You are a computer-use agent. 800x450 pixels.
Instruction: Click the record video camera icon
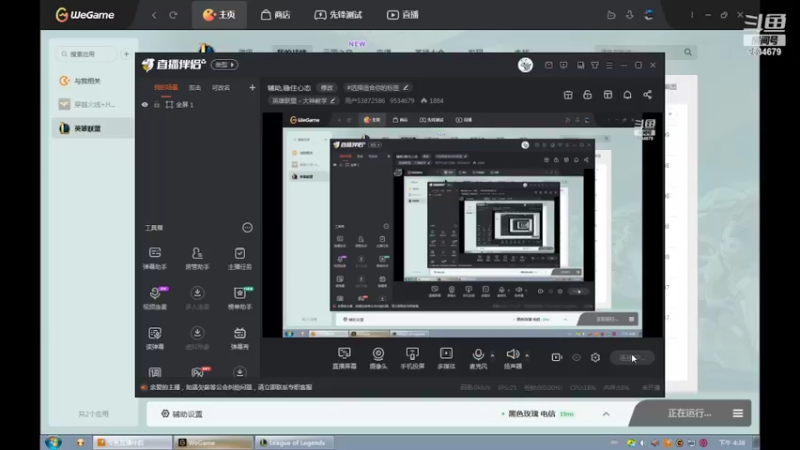click(x=557, y=358)
